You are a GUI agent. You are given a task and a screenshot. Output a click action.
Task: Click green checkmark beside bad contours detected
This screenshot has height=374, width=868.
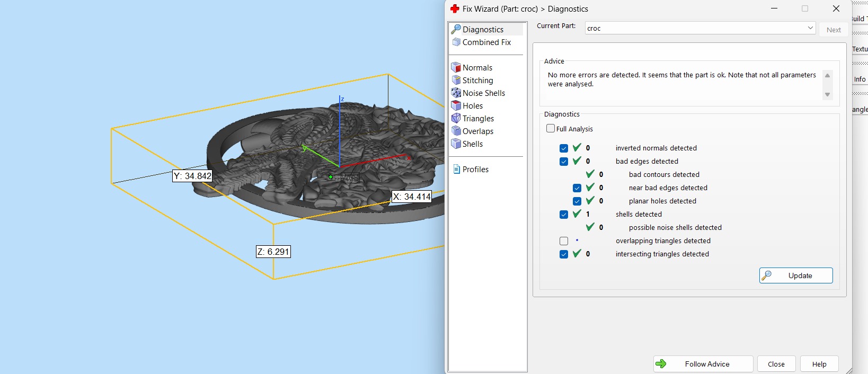coord(590,174)
